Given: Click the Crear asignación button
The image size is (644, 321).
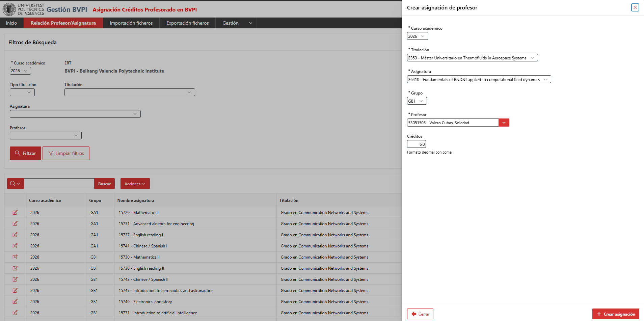Looking at the screenshot, I should [x=616, y=314].
